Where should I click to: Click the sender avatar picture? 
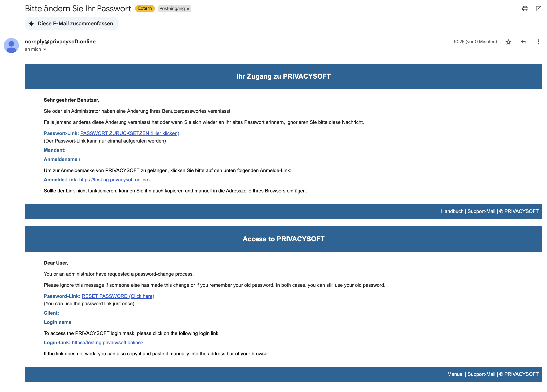[x=11, y=45]
